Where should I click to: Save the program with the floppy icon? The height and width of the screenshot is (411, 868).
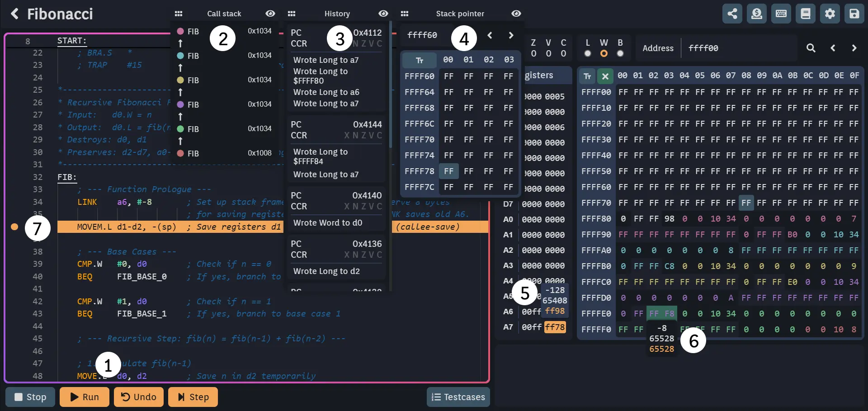tap(854, 14)
